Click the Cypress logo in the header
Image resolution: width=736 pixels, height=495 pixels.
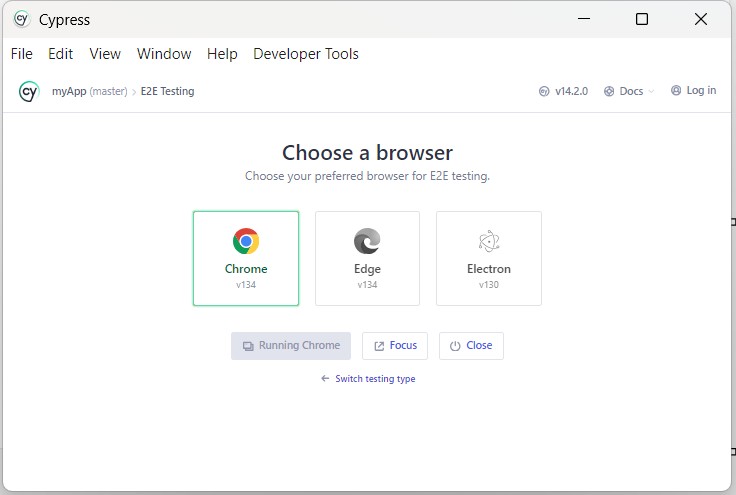tap(28, 91)
